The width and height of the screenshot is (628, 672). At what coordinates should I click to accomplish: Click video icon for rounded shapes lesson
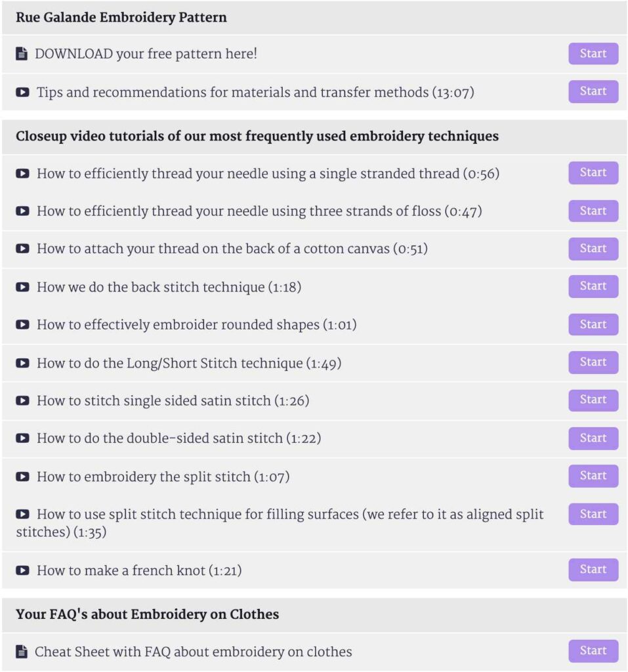click(x=22, y=325)
